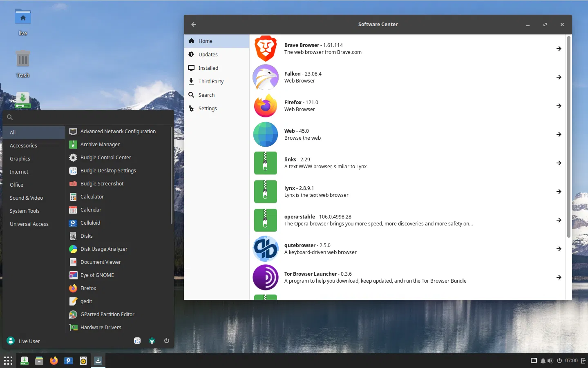Click the Falkon falcon icon
Image resolution: width=588 pixels, height=368 pixels.
pyautogui.click(x=266, y=77)
